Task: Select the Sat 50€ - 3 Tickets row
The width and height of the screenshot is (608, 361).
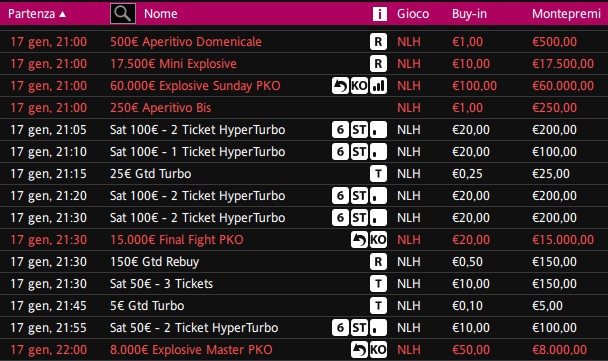Action: [x=304, y=284]
